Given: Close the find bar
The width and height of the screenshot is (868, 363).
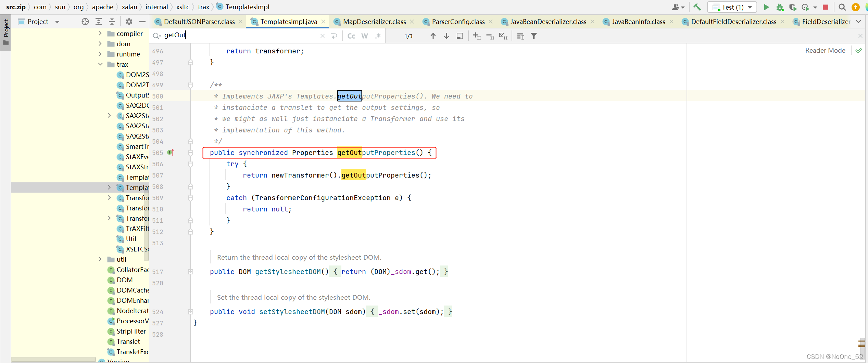Looking at the screenshot, I should tap(860, 36).
